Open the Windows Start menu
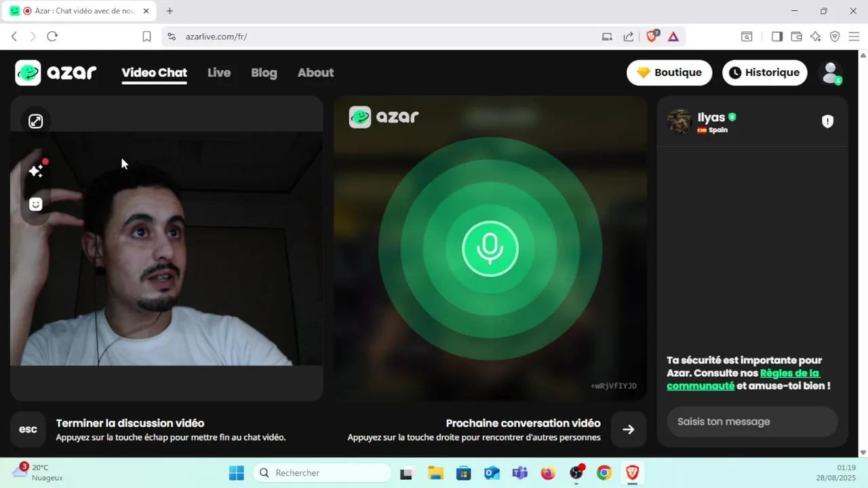The width and height of the screenshot is (868, 488). click(x=236, y=473)
